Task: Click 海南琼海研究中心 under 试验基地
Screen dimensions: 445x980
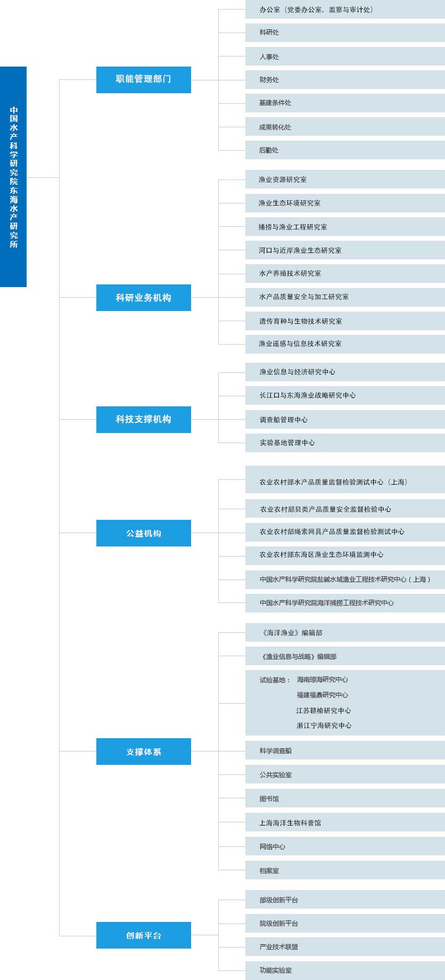Action: 322,680
